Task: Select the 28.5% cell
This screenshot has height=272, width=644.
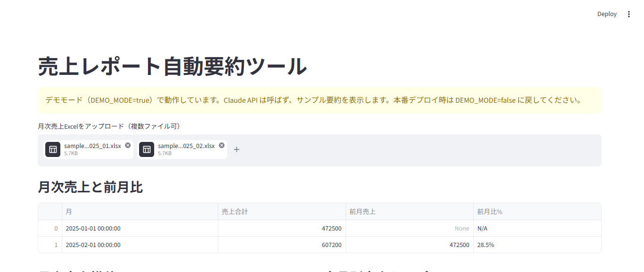Action: tap(537, 245)
